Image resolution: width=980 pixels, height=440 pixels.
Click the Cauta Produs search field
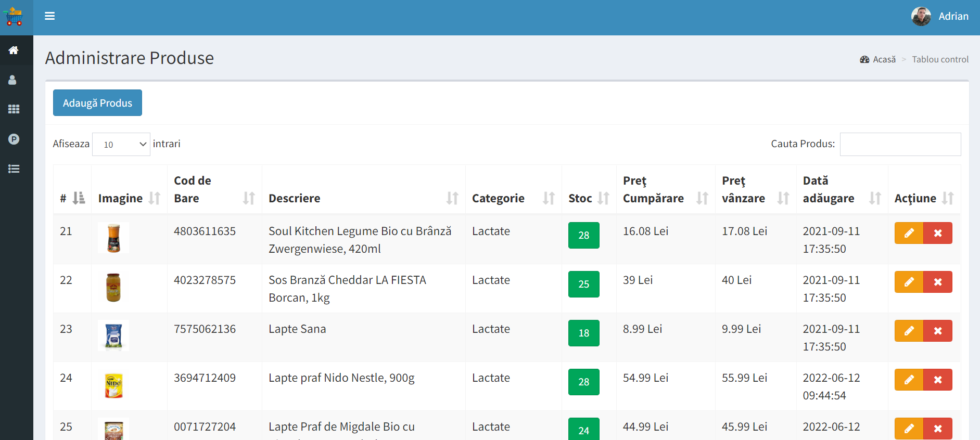coord(900,144)
